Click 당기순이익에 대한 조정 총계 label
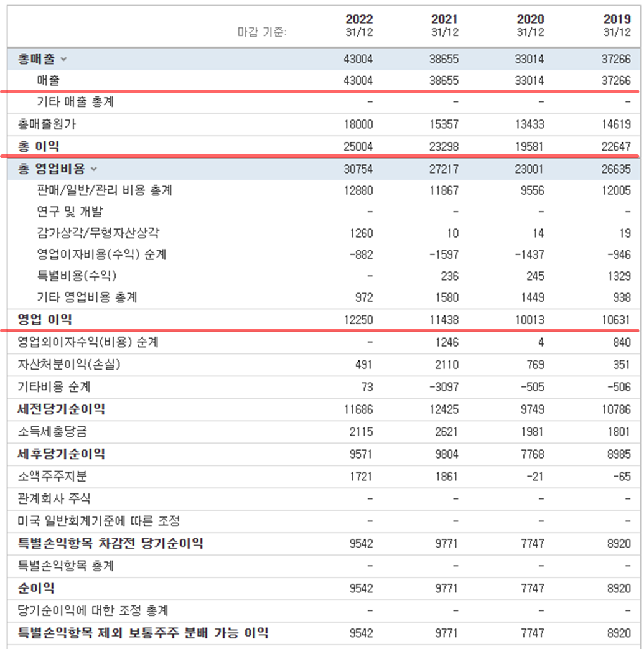The image size is (644, 649). 93,610
